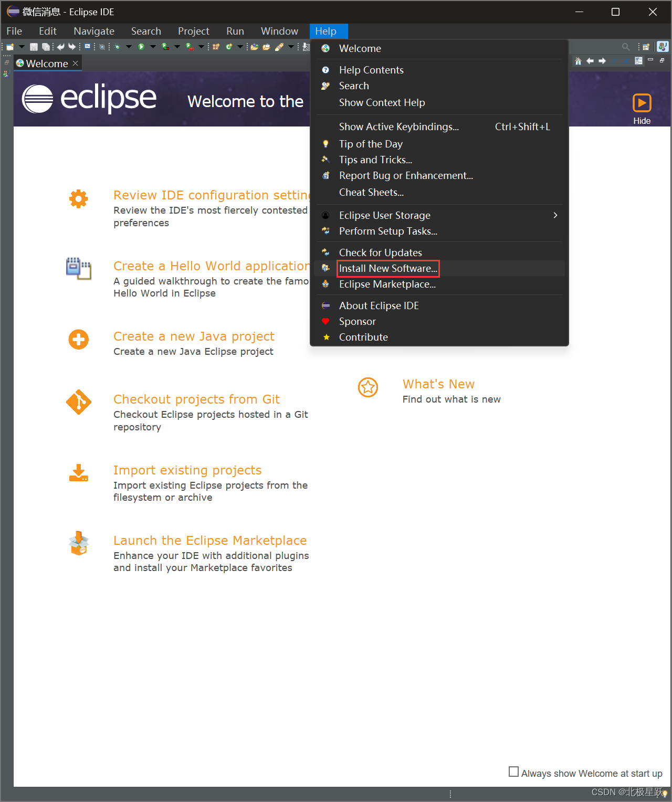Screen dimensions: 672x802
Task: Expand the Run configurations dropdown arrow
Action: [x=153, y=47]
